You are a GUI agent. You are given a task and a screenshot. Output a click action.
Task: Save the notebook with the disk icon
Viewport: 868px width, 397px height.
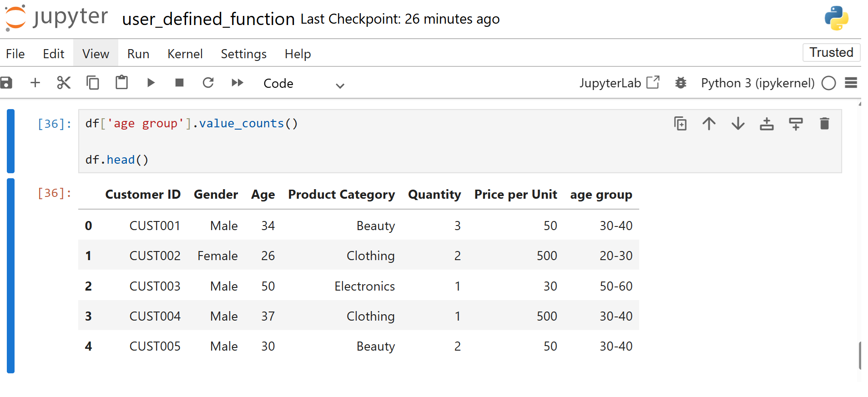tap(6, 83)
